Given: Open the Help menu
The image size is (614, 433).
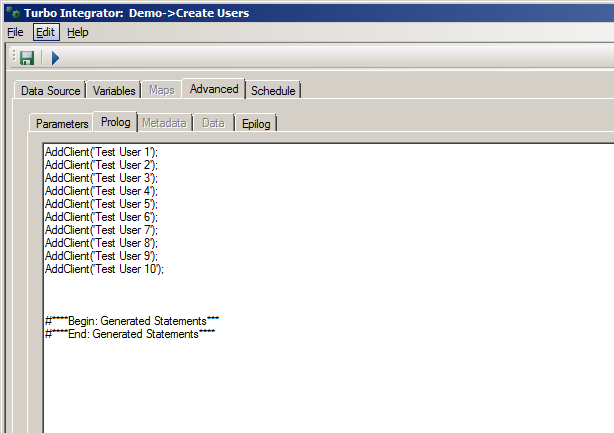Looking at the screenshot, I should [78, 32].
